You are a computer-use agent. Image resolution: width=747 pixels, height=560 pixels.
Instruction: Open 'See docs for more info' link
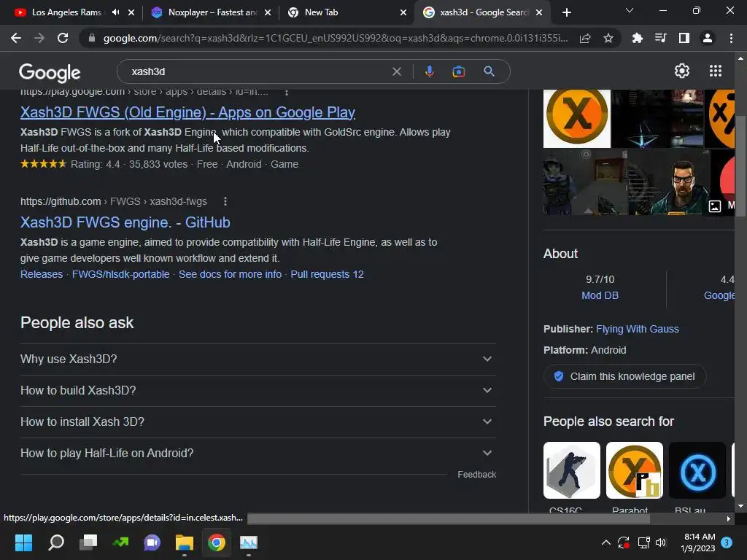click(x=230, y=274)
